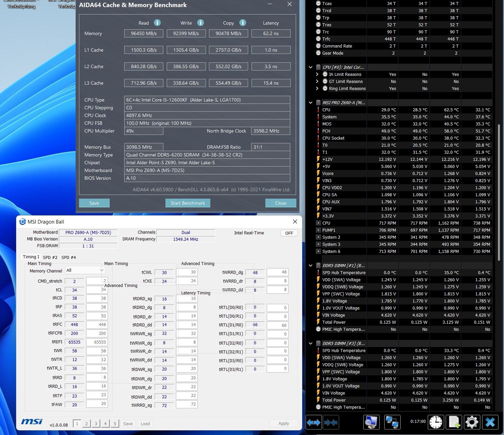This screenshot has height=435, width=504.
Task: Click Load in MSI Dragon Ball
Action: (145, 424)
